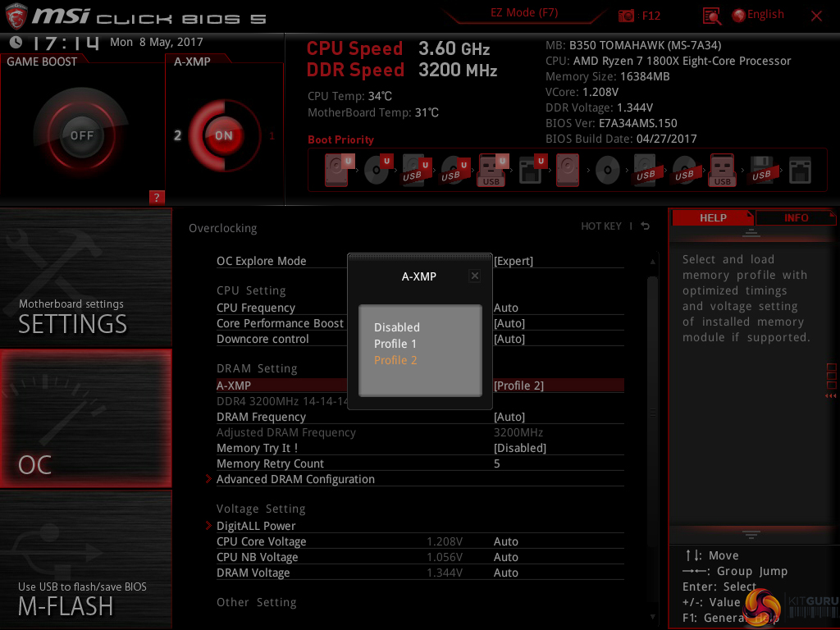Viewport: 840px width, 630px height.
Task: Click the help panel bottom grip handle
Action: [x=751, y=535]
